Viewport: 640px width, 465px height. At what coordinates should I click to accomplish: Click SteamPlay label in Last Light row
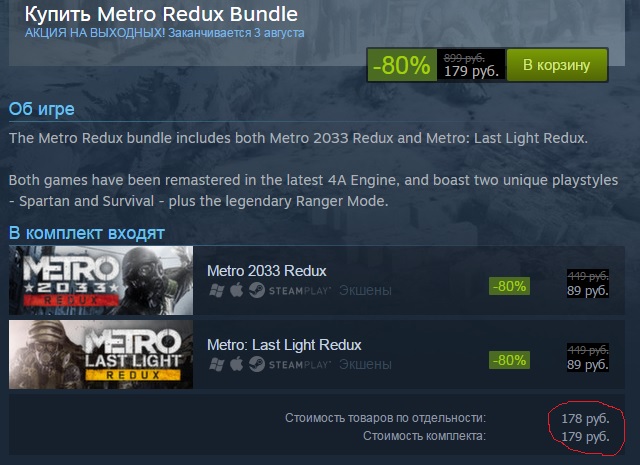point(300,365)
